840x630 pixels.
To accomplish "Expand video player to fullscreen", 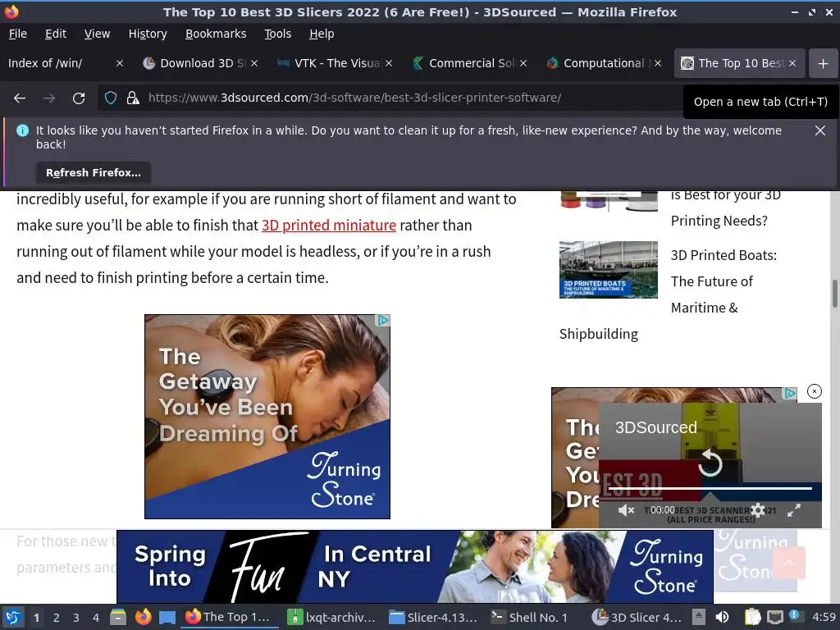I will pos(794,510).
